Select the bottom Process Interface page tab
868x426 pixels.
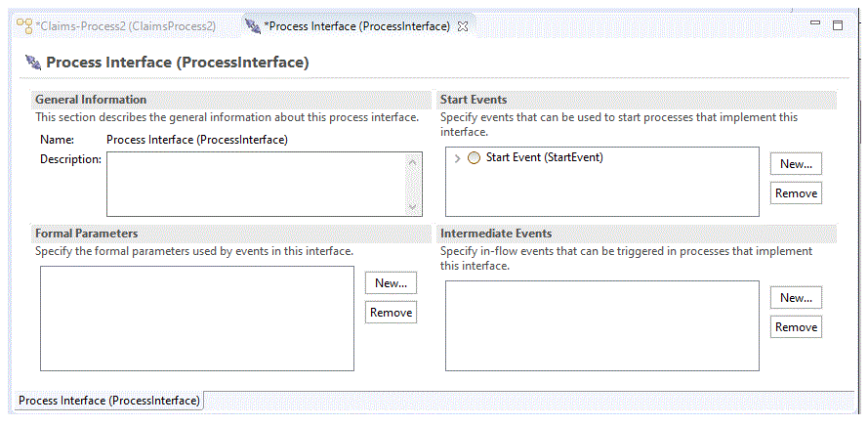(109, 401)
